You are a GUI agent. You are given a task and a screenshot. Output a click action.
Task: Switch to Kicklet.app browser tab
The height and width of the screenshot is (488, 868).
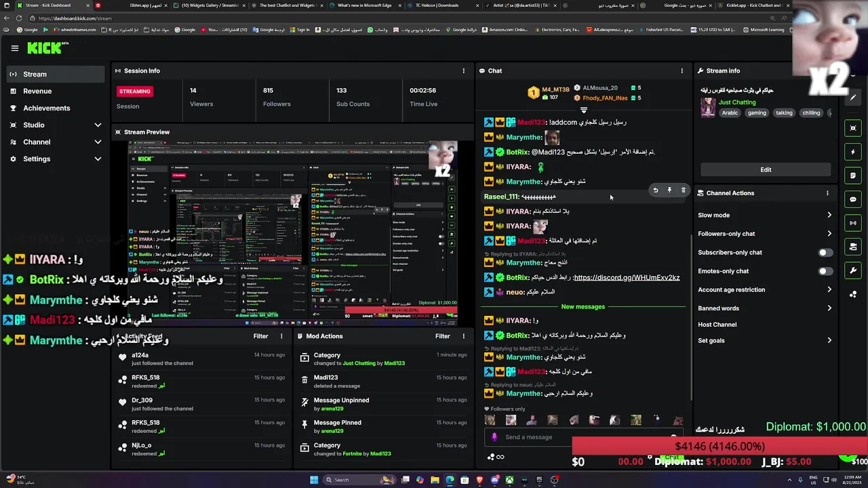(x=753, y=5)
